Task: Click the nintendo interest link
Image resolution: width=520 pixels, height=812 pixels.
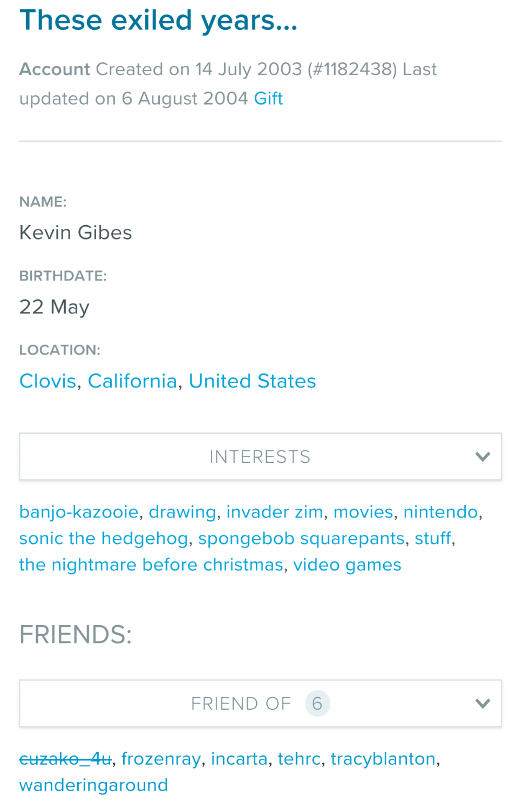Action: 440,512
